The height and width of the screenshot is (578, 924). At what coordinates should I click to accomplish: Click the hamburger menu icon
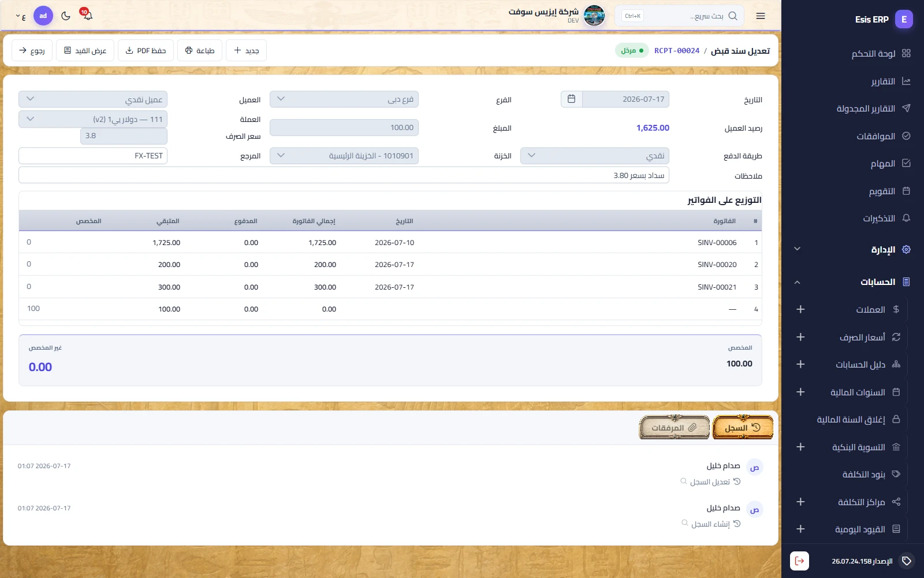[x=761, y=16]
